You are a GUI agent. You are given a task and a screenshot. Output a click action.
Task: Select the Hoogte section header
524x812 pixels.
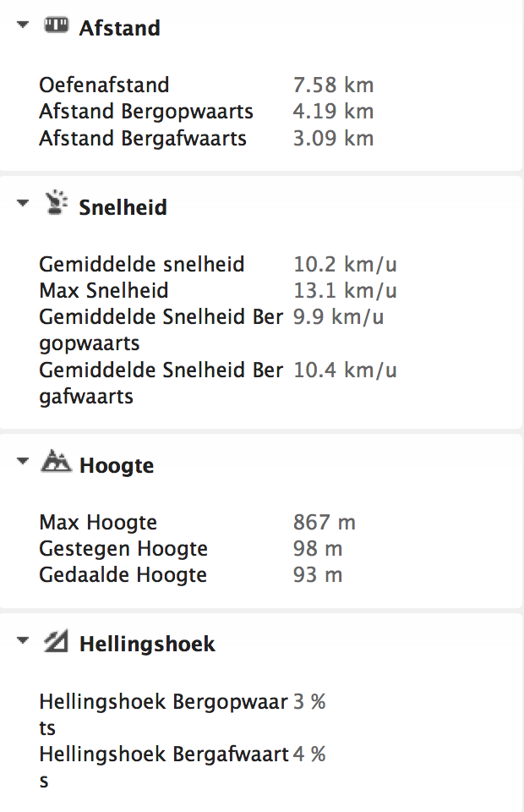click(x=116, y=465)
